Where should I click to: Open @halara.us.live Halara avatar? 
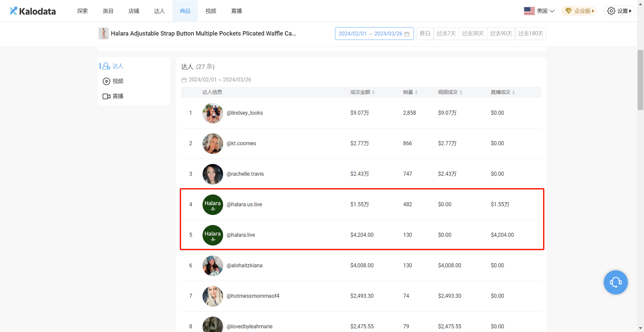(x=213, y=205)
